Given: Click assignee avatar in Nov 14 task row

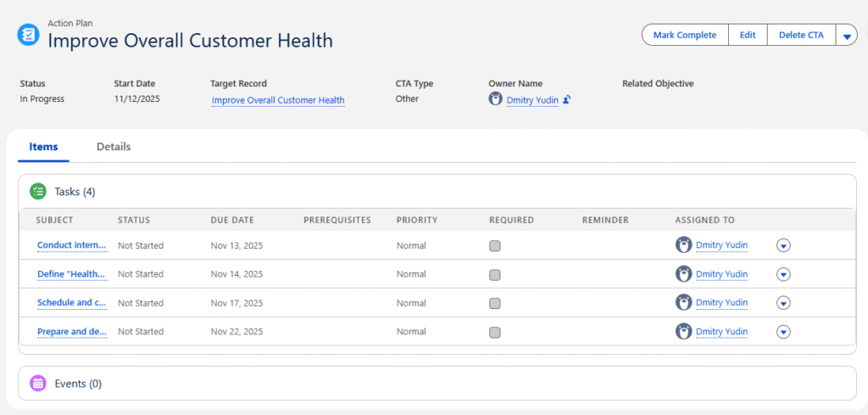Looking at the screenshot, I should (683, 274).
